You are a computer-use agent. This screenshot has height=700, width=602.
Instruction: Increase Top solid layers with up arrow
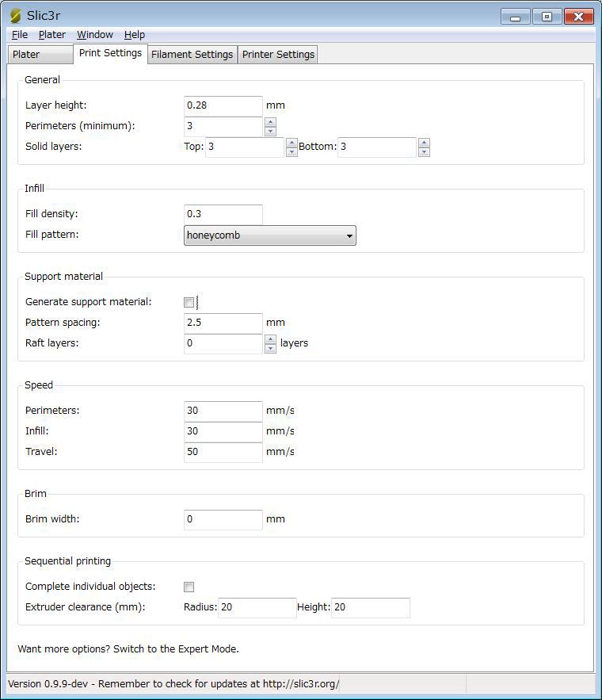tap(291, 142)
